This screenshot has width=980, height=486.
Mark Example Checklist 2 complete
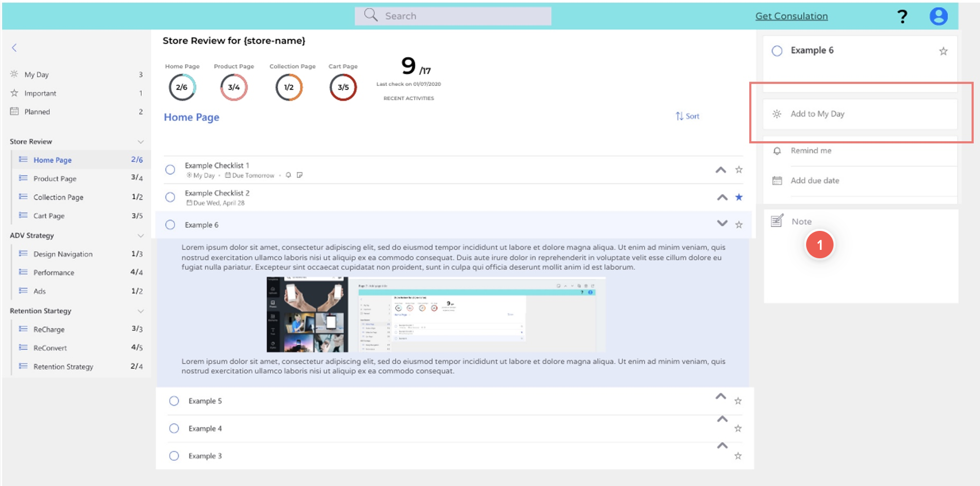(170, 197)
